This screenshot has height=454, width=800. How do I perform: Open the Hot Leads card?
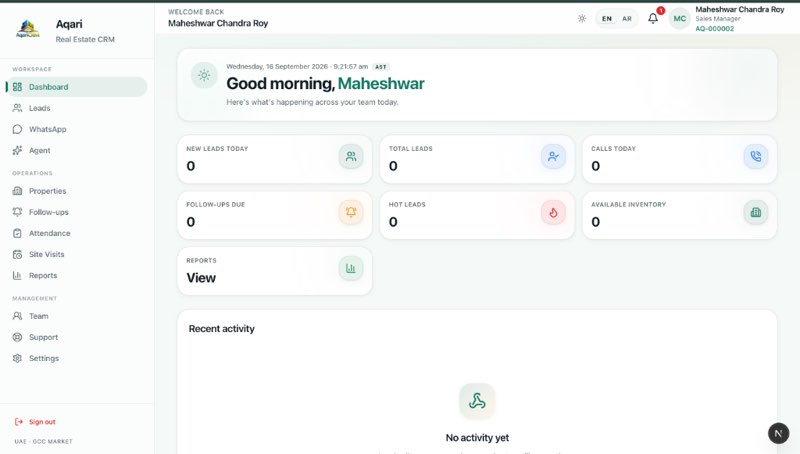pos(477,215)
